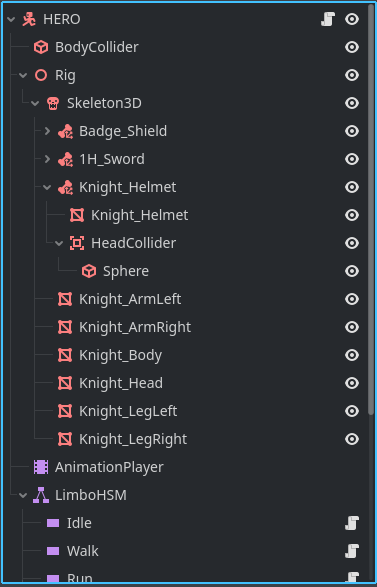Toggle visibility of the Rig node
This screenshot has width=377, height=587.
pos(352,75)
